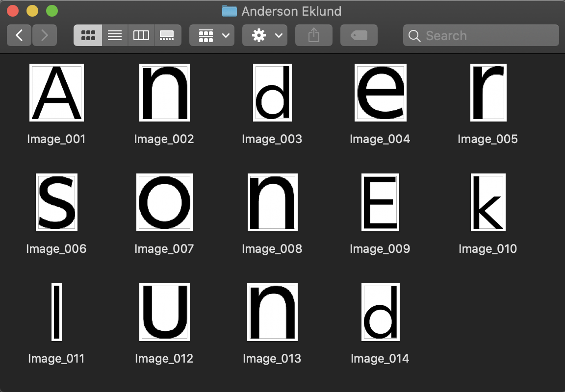
Task: Switch to list view mode
Action: (115, 35)
